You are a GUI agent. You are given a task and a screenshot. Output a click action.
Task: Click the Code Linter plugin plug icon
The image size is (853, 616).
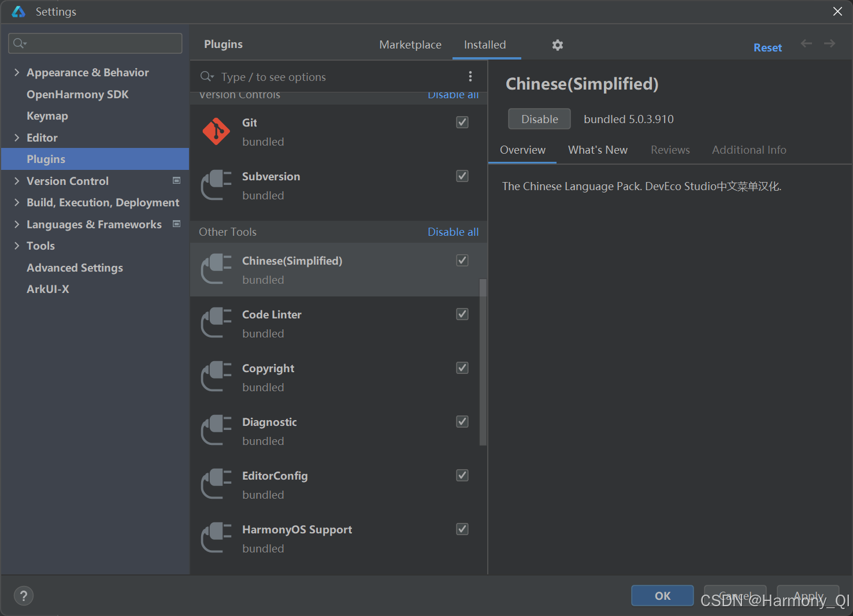(216, 323)
